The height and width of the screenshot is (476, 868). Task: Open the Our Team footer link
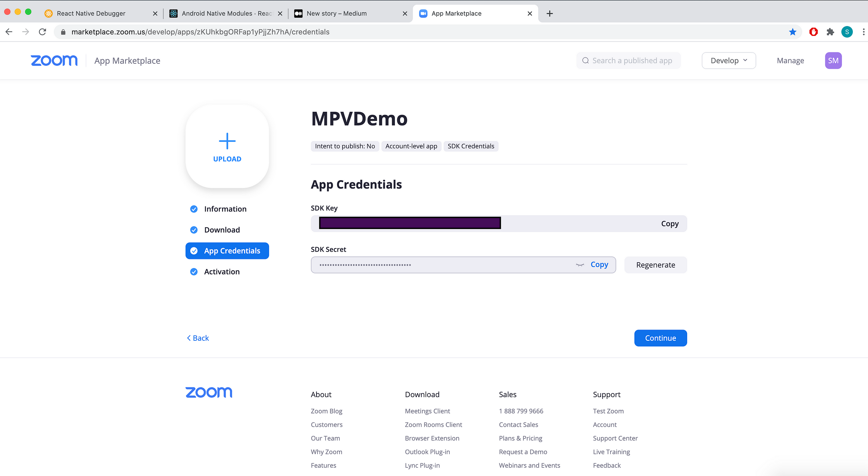point(325,438)
